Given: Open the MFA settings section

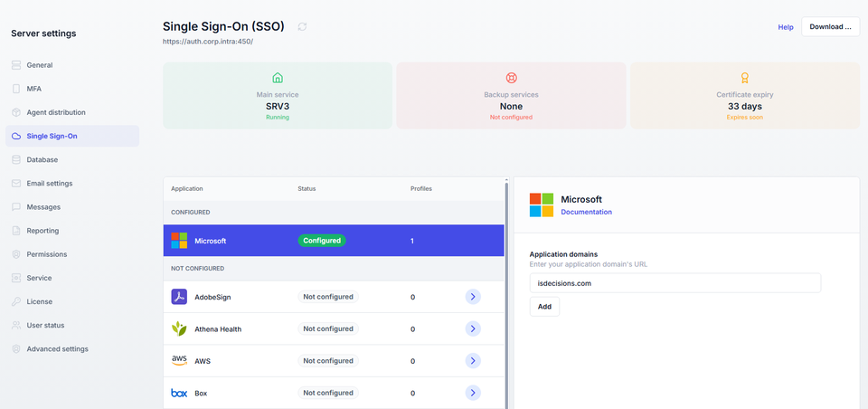Looking at the screenshot, I should pos(33,89).
